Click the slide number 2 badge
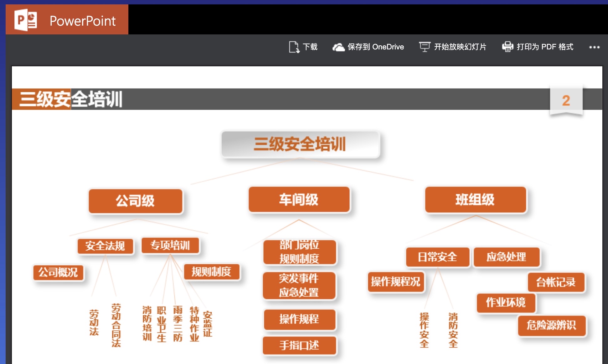 click(566, 101)
